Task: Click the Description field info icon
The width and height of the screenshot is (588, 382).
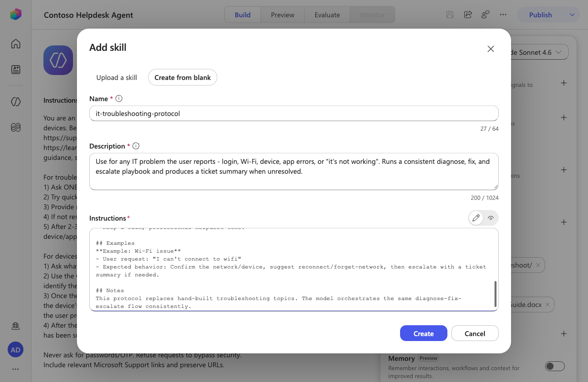Action: pyautogui.click(x=136, y=146)
